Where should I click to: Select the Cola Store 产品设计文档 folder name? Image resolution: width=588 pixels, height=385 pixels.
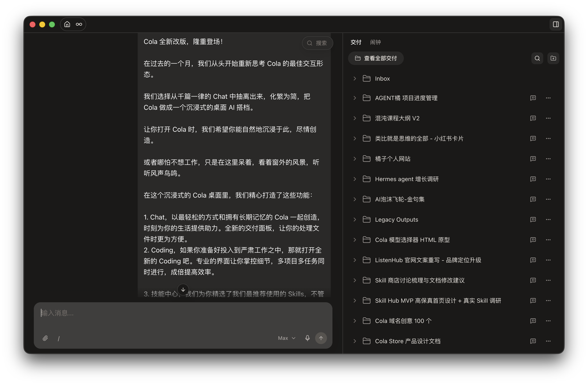[408, 341]
